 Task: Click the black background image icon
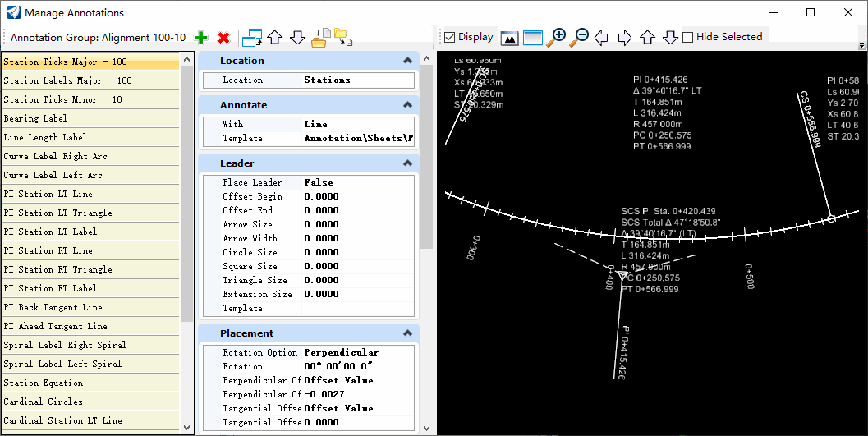pyautogui.click(x=510, y=38)
